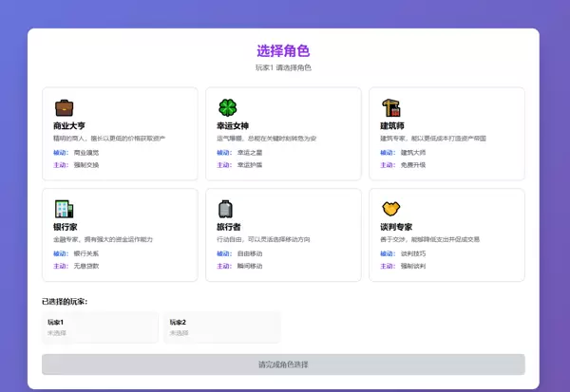Image resolution: width=570 pixels, height=392 pixels.
Task: Click the 选择角色 page heading
Action: (283, 51)
